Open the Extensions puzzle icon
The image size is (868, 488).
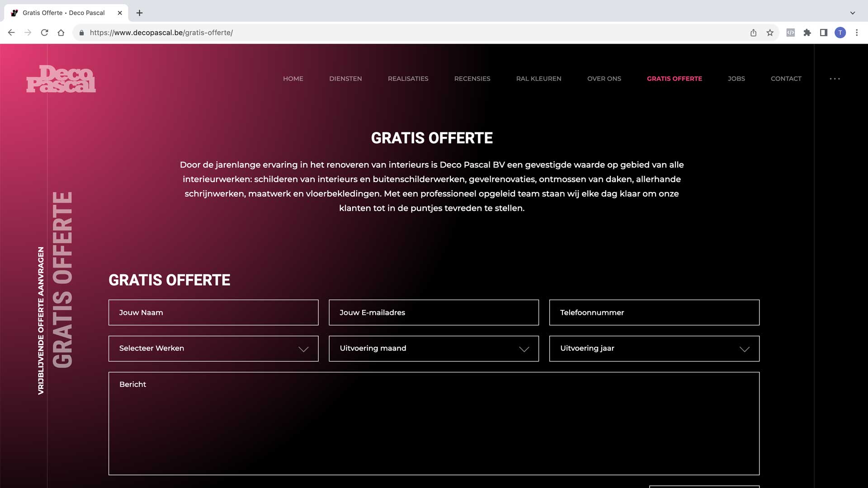point(807,33)
